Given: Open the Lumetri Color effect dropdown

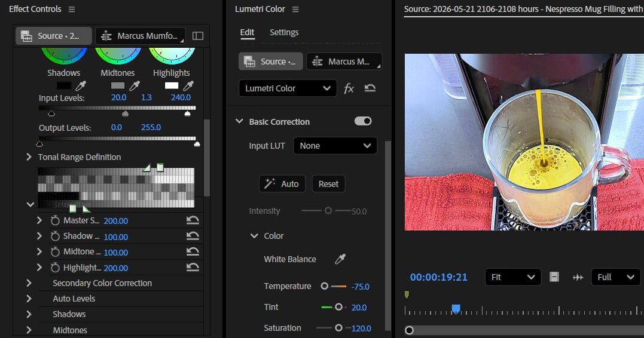Looking at the screenshot, I should click(288, 88).
